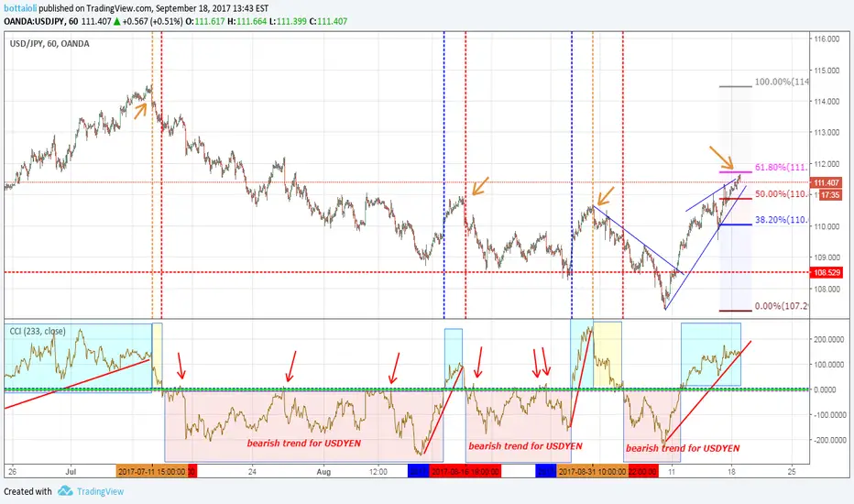This screenshot has height=504, width=854.
Task: Select the 2017-07-11 15:00:00 time marker
Action: tap(152, 471)
